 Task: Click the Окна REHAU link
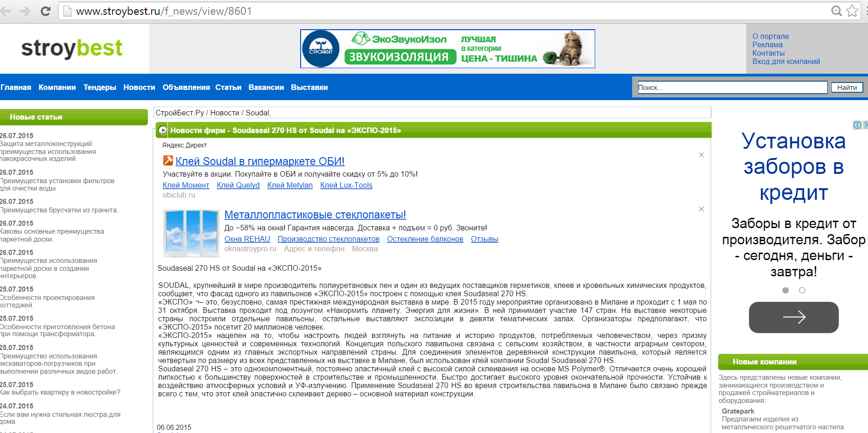(247, 239)
